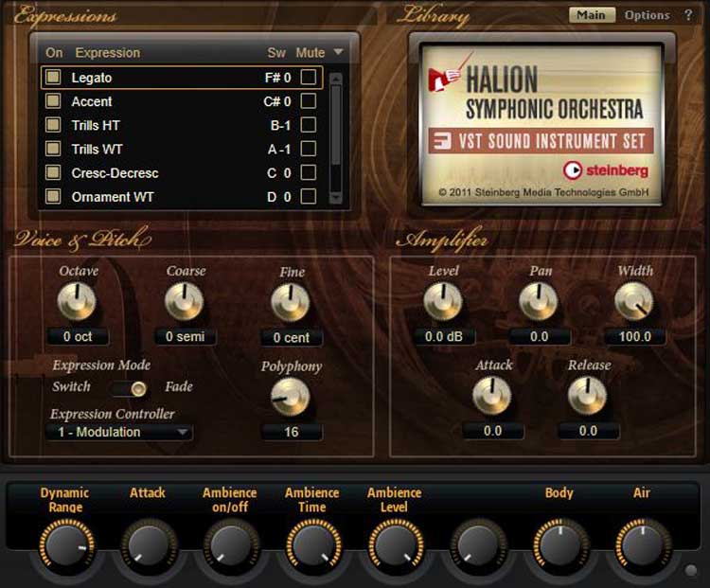Click the Width knob
The width and height of the screenshot is (710, 588).
pyautogui.click(x=634, y=302)
